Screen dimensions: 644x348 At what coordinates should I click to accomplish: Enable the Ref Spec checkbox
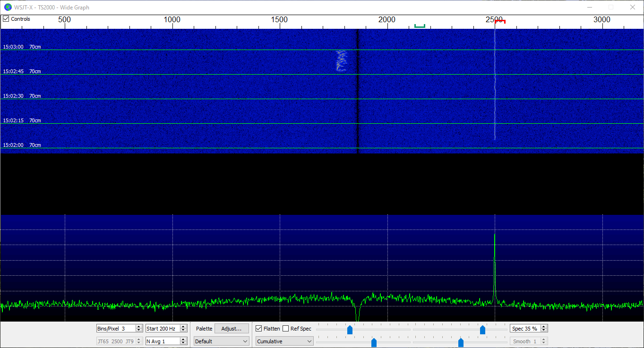point(286,329)
